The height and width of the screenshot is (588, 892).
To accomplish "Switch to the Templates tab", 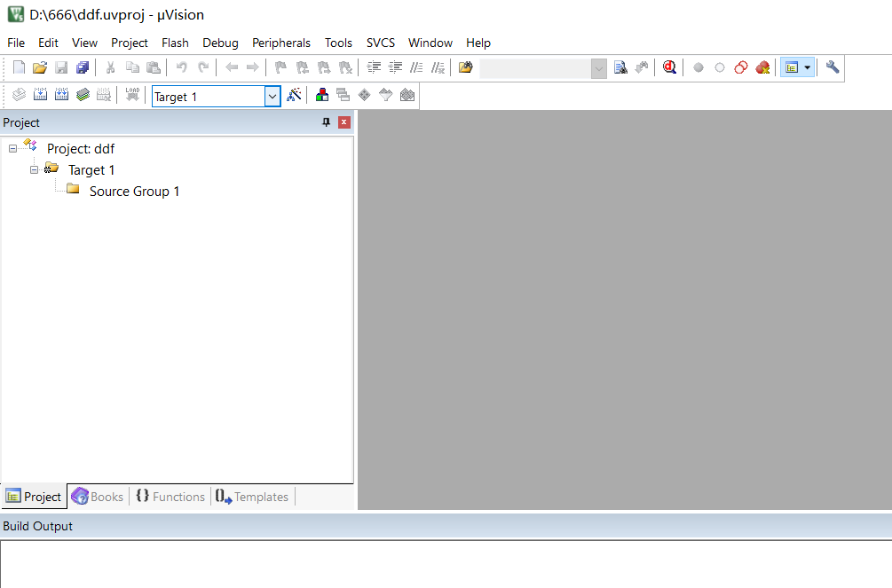I will [252, 497].
